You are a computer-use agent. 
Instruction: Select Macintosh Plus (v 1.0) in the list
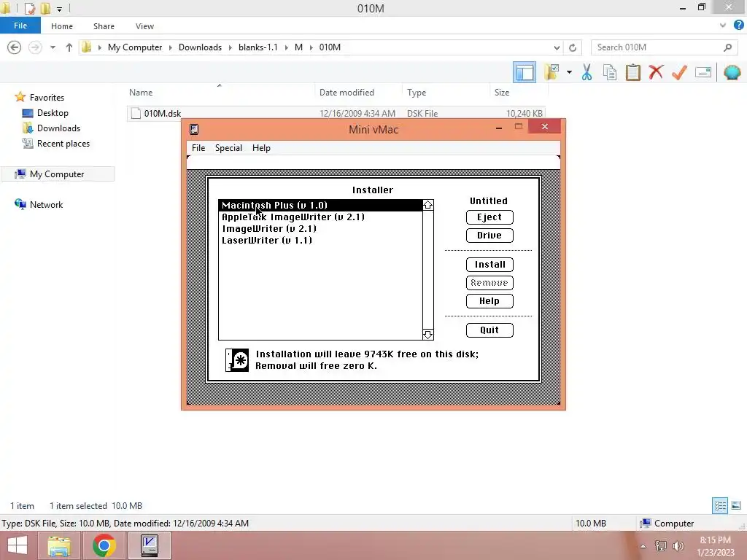pyautogui.click(x=320, y=205)
